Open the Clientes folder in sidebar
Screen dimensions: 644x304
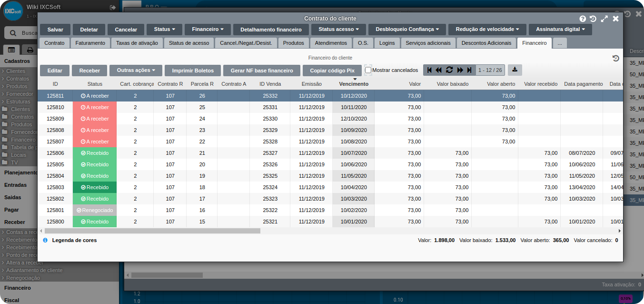20,109
